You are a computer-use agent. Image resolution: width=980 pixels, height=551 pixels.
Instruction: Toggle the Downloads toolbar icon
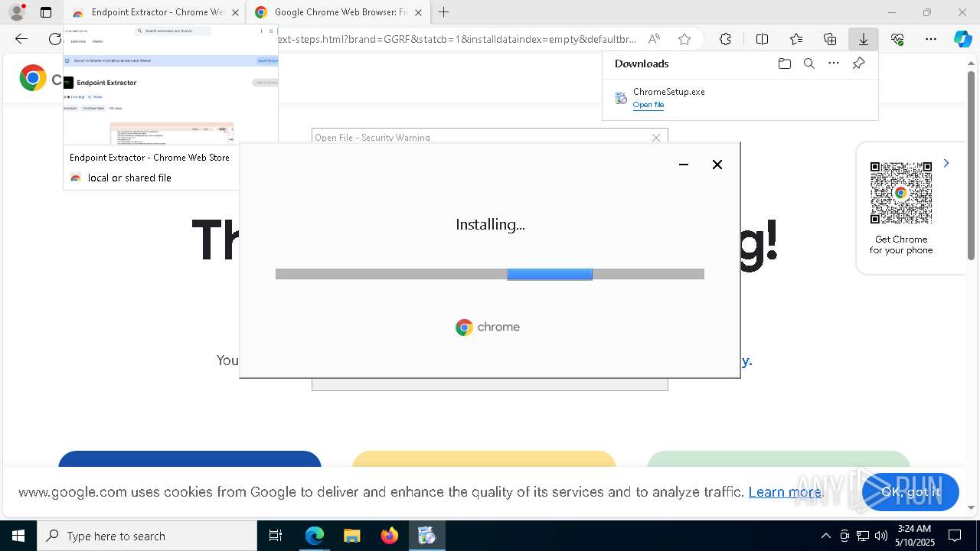click(863, 39)
